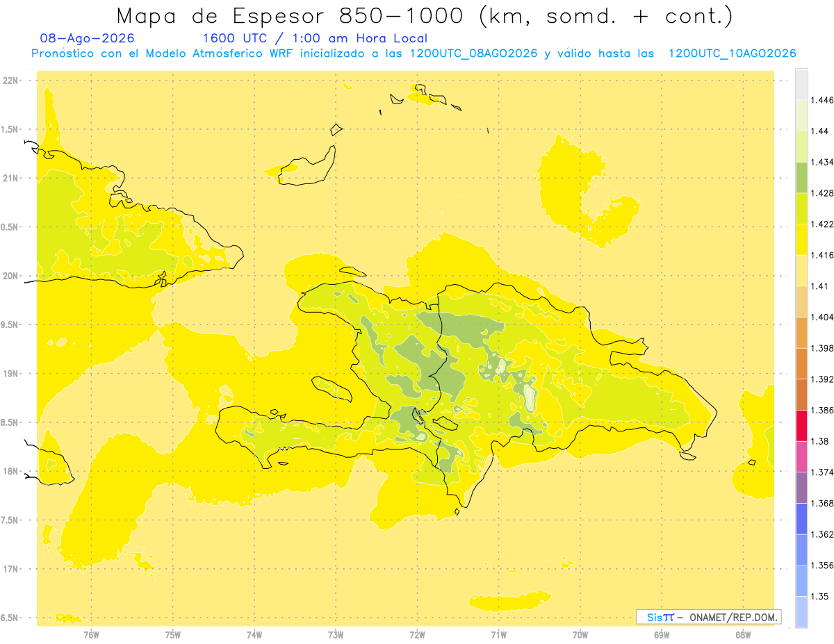This screenshot has width=834, height=644.
Task: Click the green colorbar segment between 1.428 and 1.434
Action: (x=801, y=178)
